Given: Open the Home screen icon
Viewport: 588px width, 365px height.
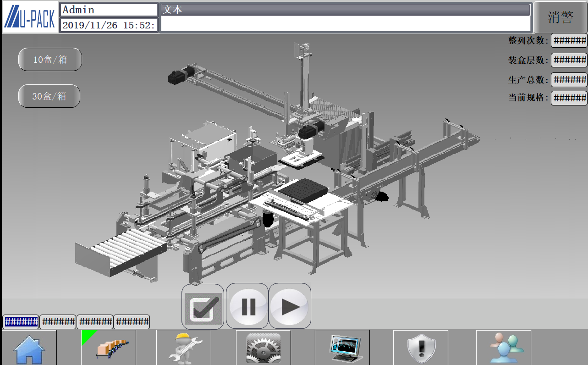Looking at the screenshot, I should [29, 348].
